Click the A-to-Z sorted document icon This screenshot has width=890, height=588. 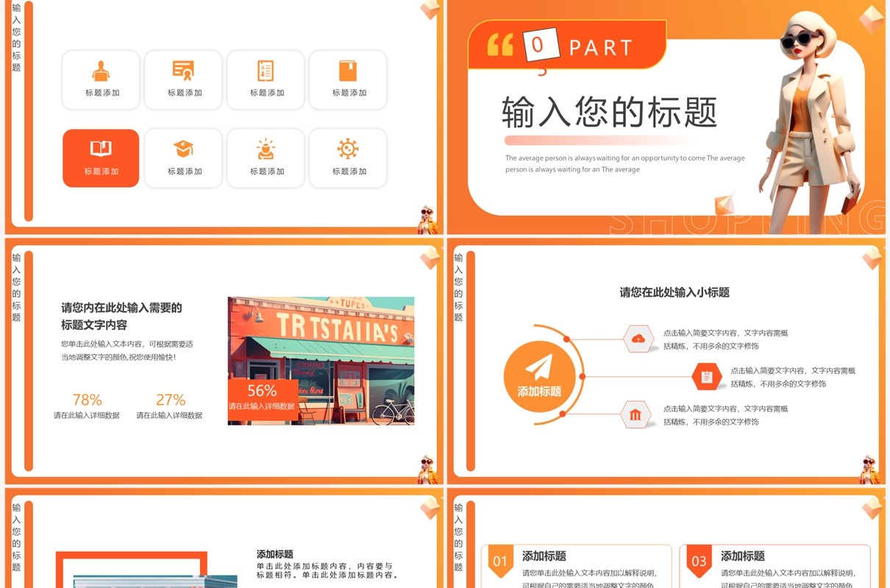[x=266, y=71]
